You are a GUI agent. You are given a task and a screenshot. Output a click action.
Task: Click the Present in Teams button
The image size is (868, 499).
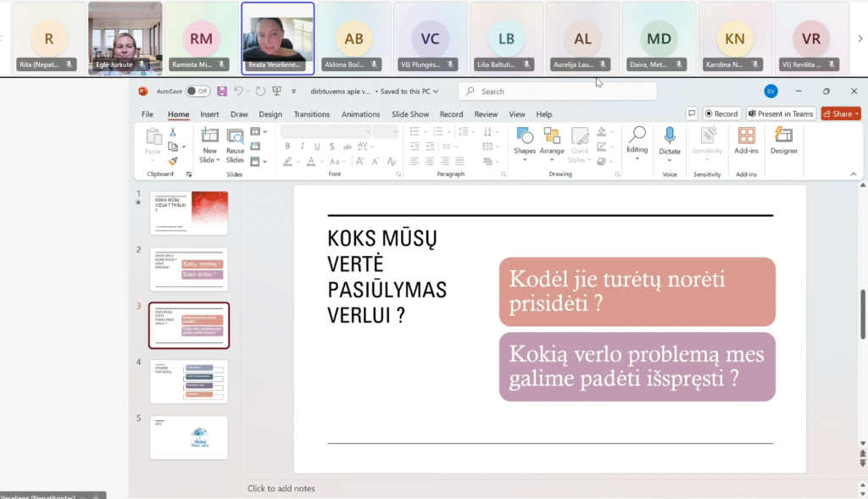[x=781, y=114]
